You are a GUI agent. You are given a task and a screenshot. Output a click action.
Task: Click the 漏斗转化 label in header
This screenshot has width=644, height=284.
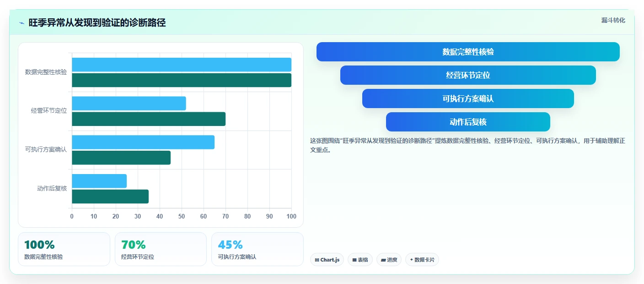(x=613, y=20)
